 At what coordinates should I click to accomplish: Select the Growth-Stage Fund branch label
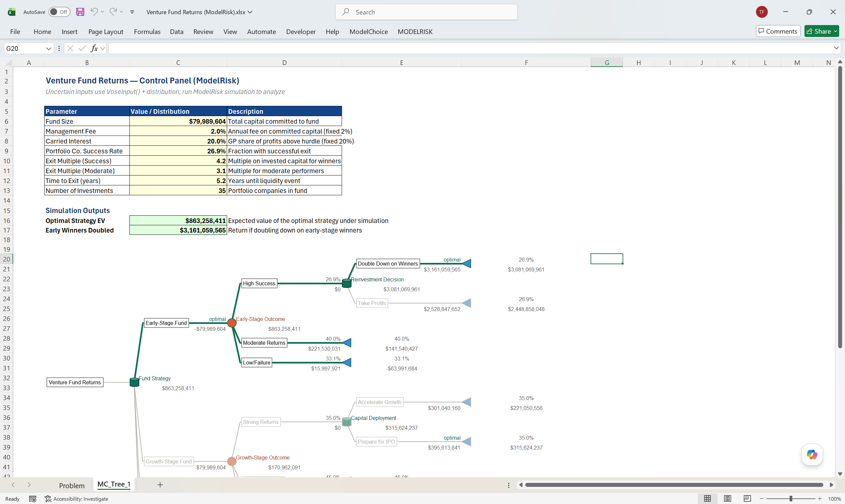click(169, 461)
